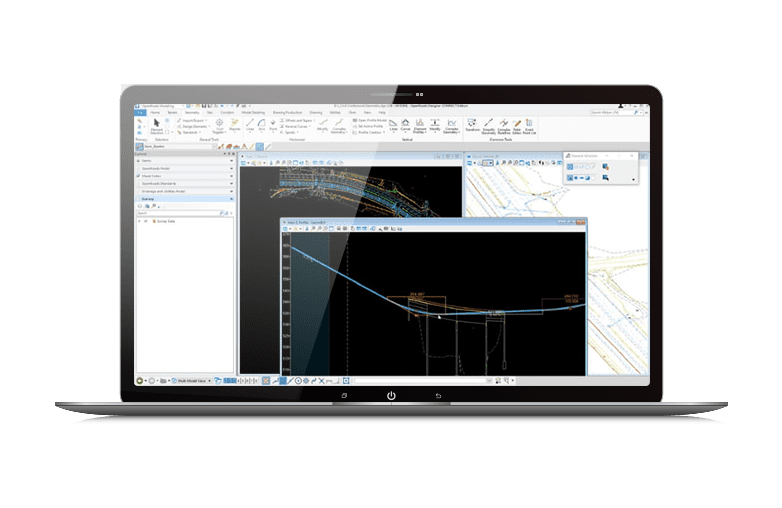
Task: Open the Drawing Production ribbon tab
Action: coord(283,113)
